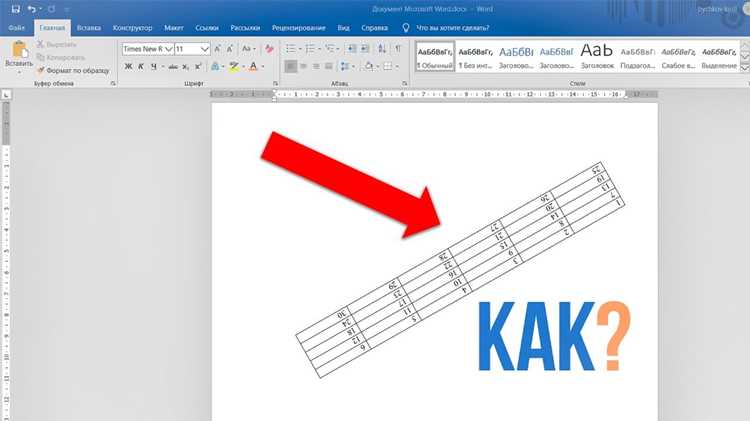The height and width of the screenshot is (421, 750).
Task: Open the font name dropdown Times New Roman
Action: tap(168, 49)
